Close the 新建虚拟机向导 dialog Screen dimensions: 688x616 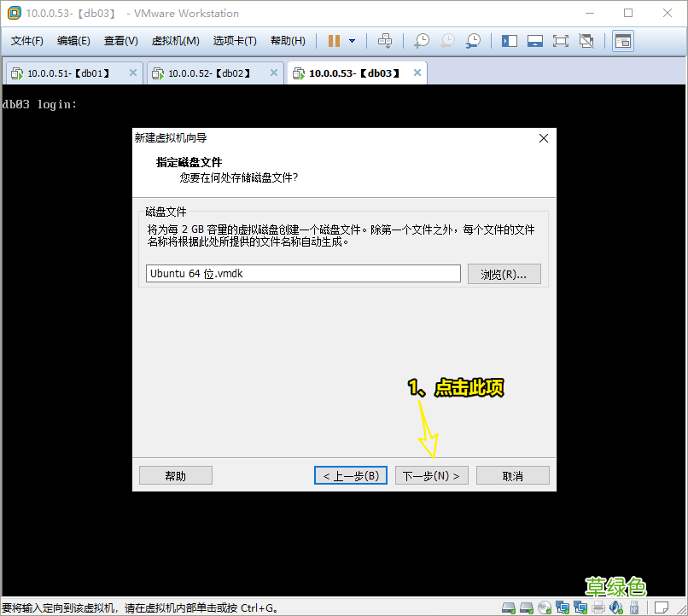[544, 138]
